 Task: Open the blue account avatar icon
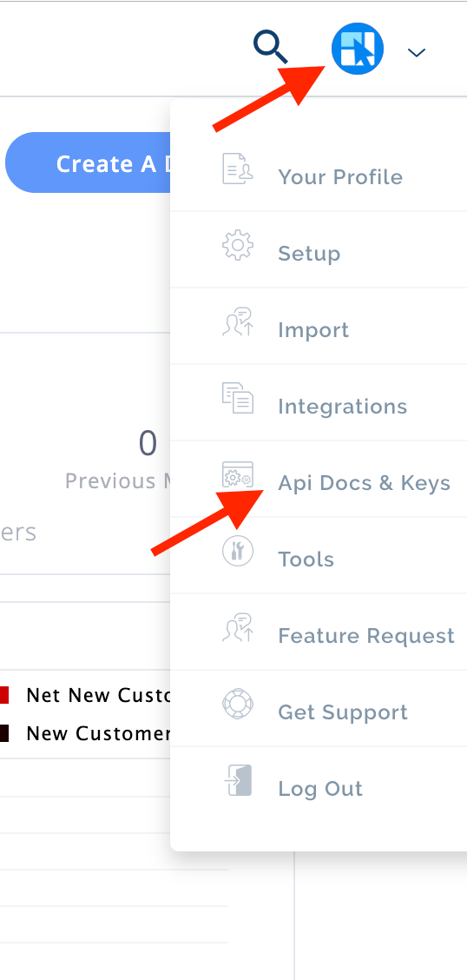[357, 49]
